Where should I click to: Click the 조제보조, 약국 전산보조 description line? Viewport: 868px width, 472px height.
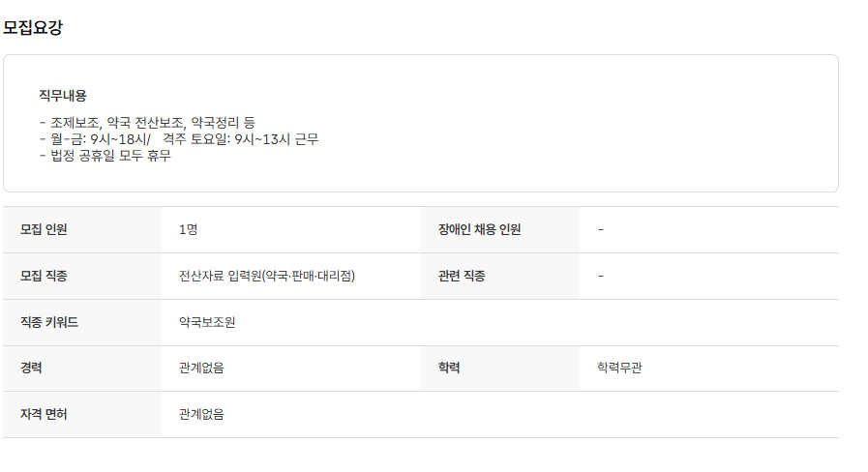pos(147,123)
